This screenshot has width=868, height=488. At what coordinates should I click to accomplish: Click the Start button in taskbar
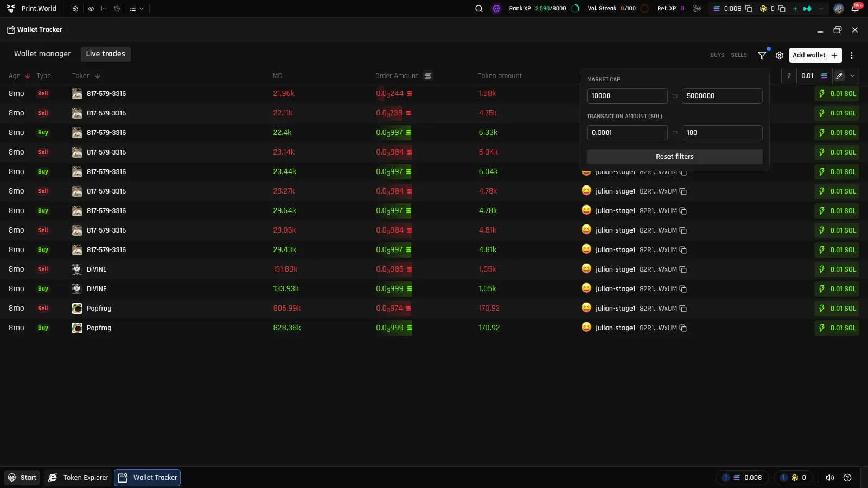click(x=22, y=478)
